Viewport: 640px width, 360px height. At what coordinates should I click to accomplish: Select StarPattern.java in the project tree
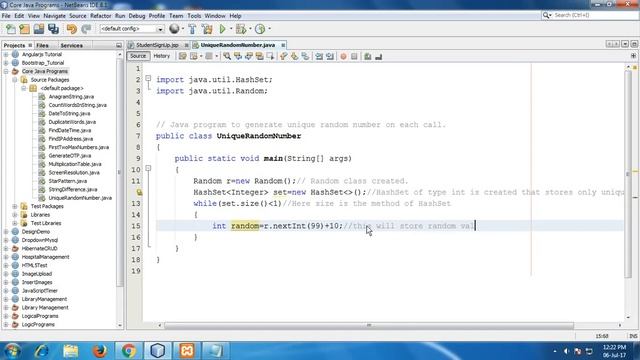coord(68,181)
